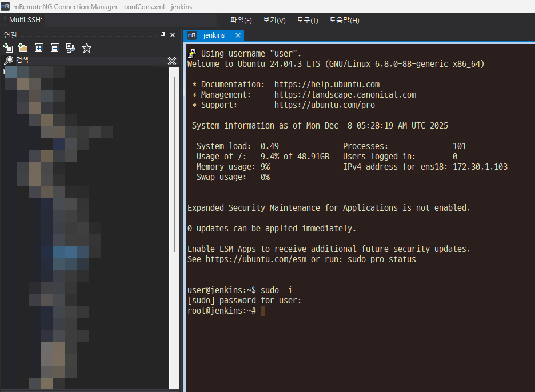Click the "Swap usage: 0%" text

tap(233, 177)
